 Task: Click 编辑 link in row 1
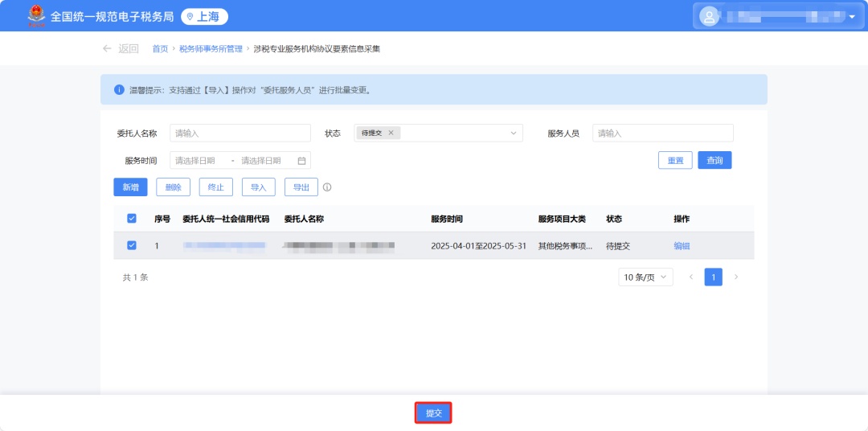682,246
